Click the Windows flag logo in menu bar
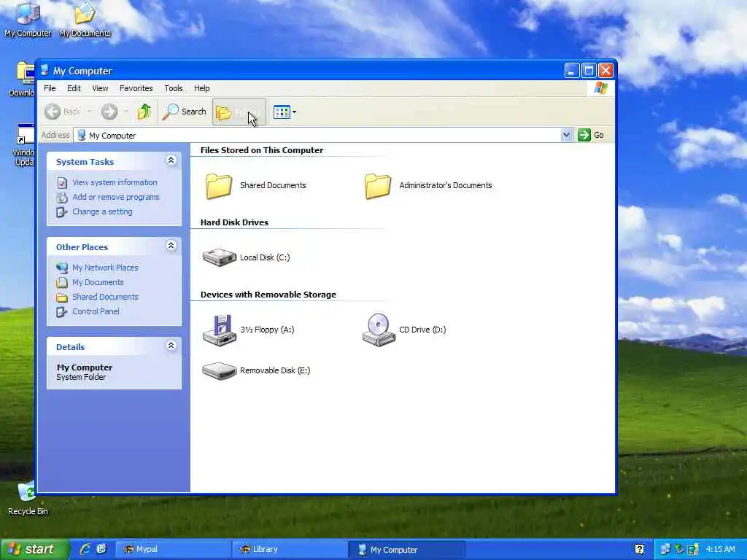Image resolution: width=747 pixels, height=560 pixels. [601, 88]
